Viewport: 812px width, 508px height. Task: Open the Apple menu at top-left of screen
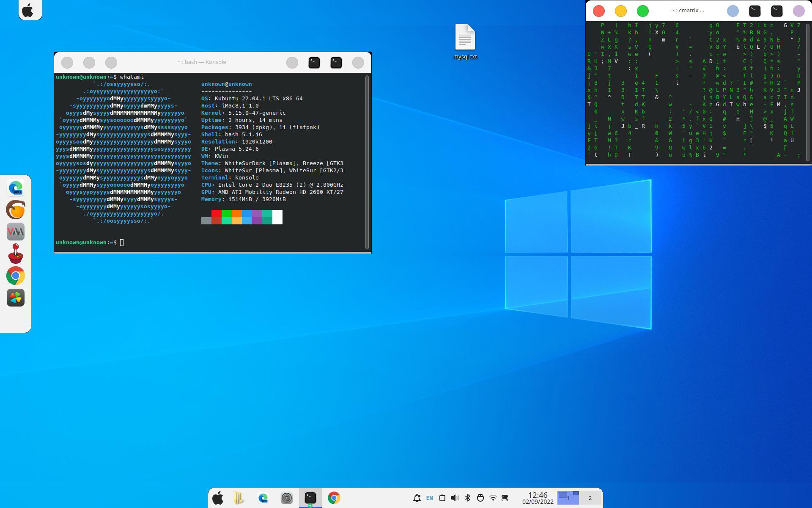coord(28,10)
